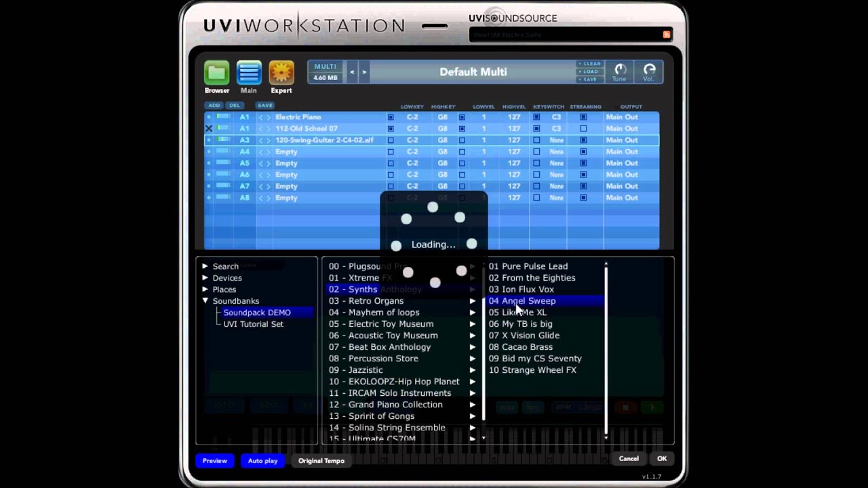The image size is (868, 488).
Task: Click the Tune knob
Action: coord(620,69)
